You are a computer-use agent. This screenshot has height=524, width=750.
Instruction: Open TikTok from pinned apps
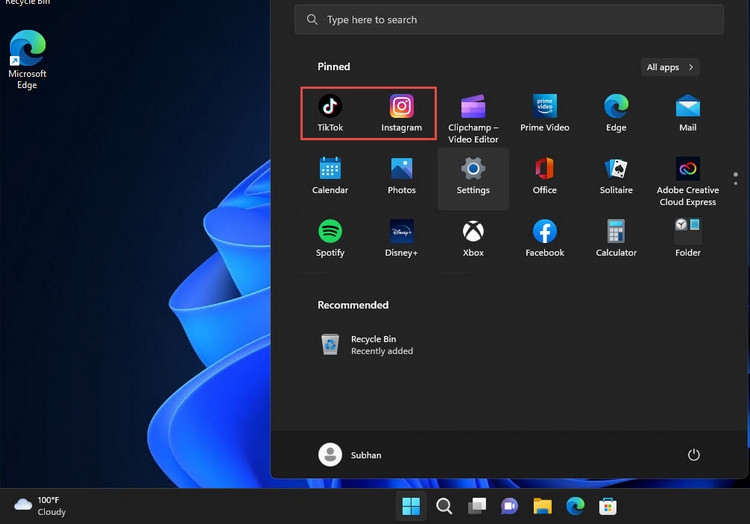(x=330, y=113)
